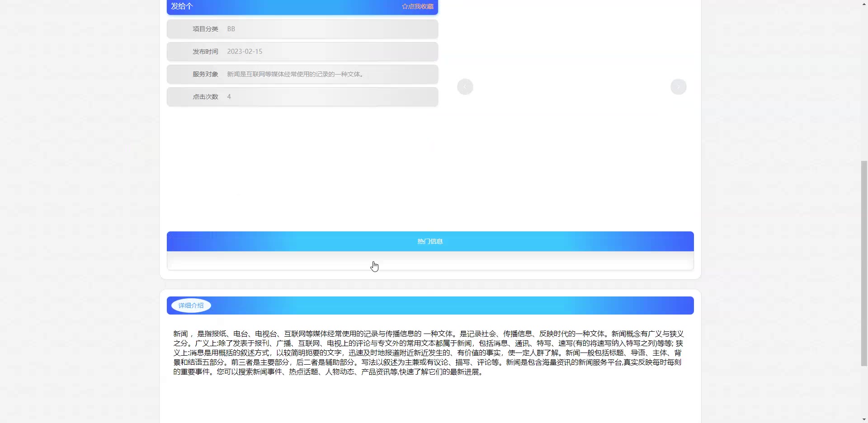868x423 pixels.
Task: Click the vertical scrollbar thumb
Action: click(864, 263)
